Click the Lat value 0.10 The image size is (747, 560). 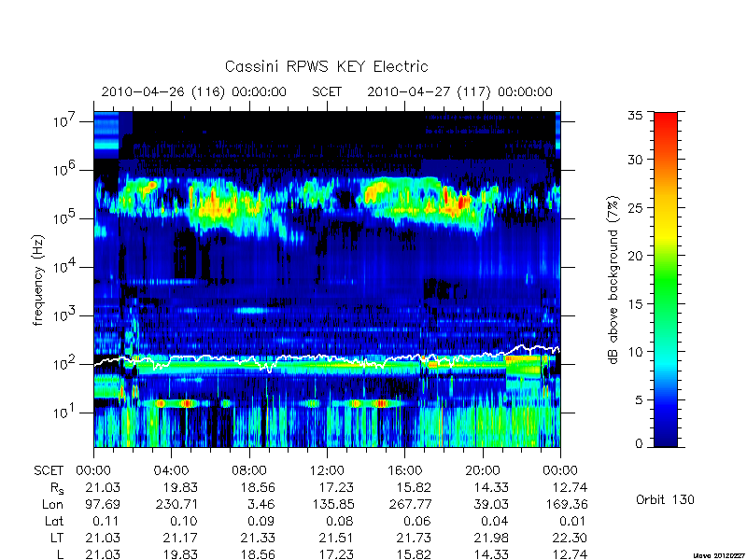click(x=184, y=522)
